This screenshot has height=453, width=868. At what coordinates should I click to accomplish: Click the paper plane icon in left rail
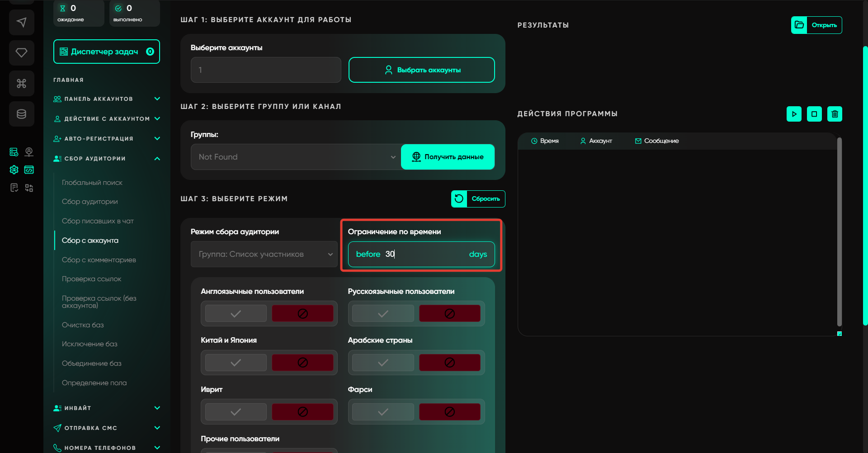[21, 23]
